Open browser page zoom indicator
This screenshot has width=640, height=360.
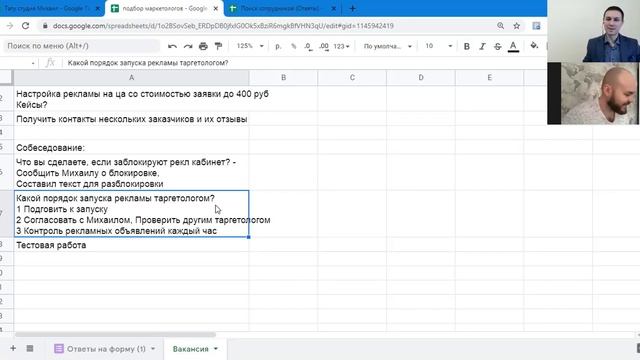[x=500, y=26]
